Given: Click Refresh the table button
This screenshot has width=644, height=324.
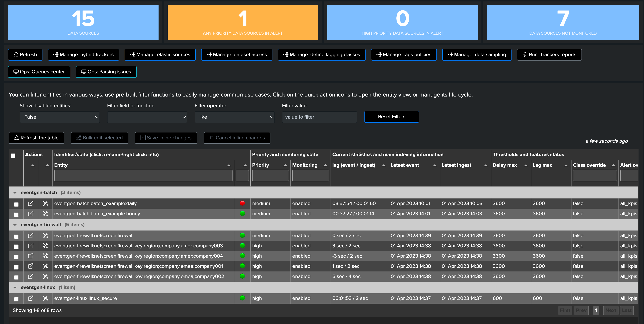Looking at the screenshot, I should click(x=36, y=138).
